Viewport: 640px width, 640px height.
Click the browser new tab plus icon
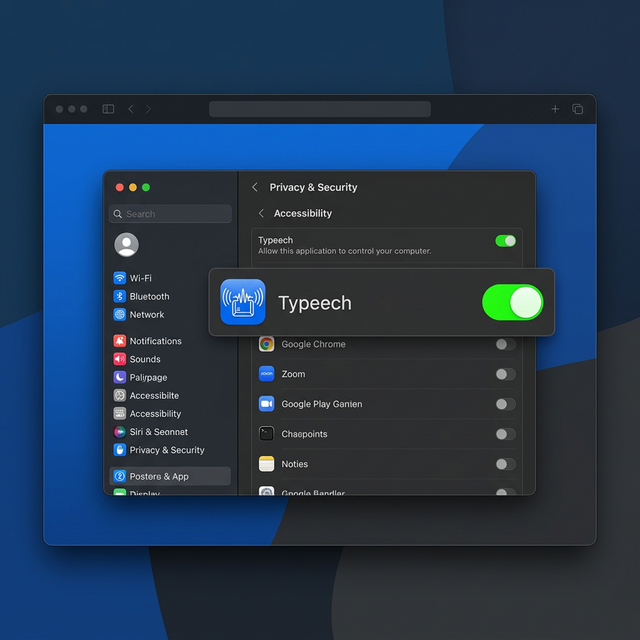[555, 109]
